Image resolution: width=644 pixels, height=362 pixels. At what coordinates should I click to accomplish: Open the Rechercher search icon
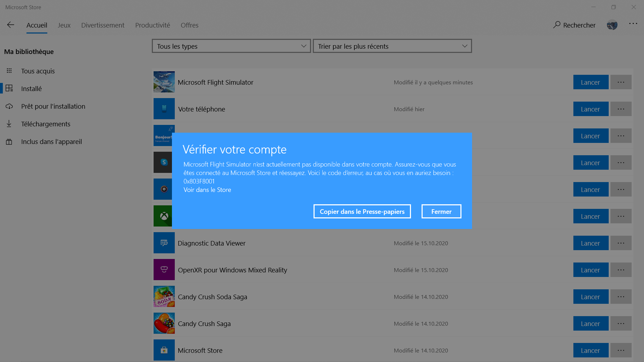coord(557,25)
